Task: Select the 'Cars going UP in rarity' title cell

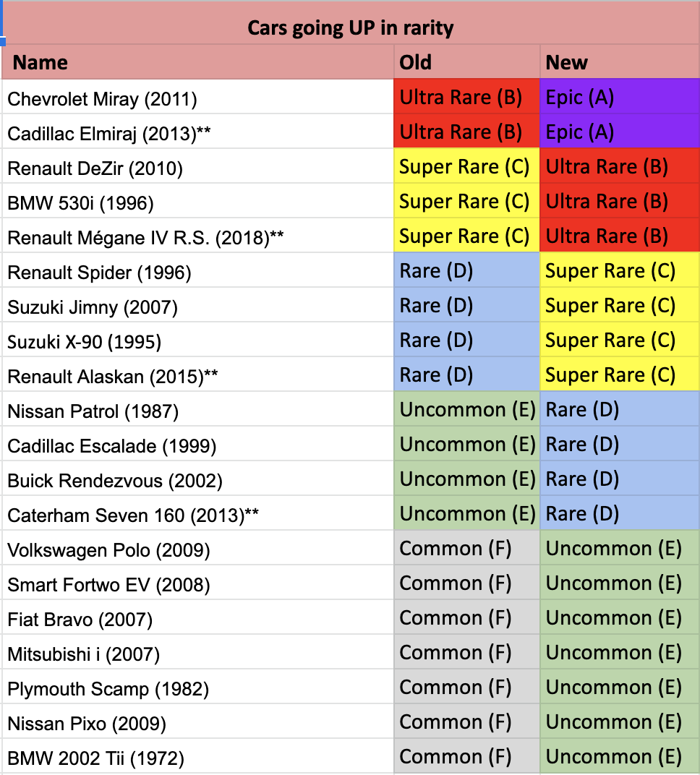Action: pos(351,23)
